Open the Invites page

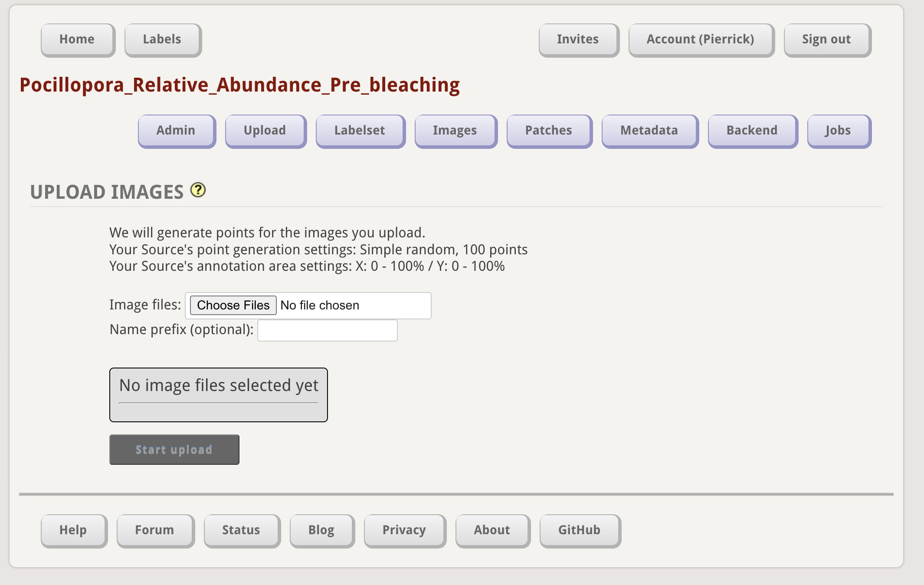578,39
